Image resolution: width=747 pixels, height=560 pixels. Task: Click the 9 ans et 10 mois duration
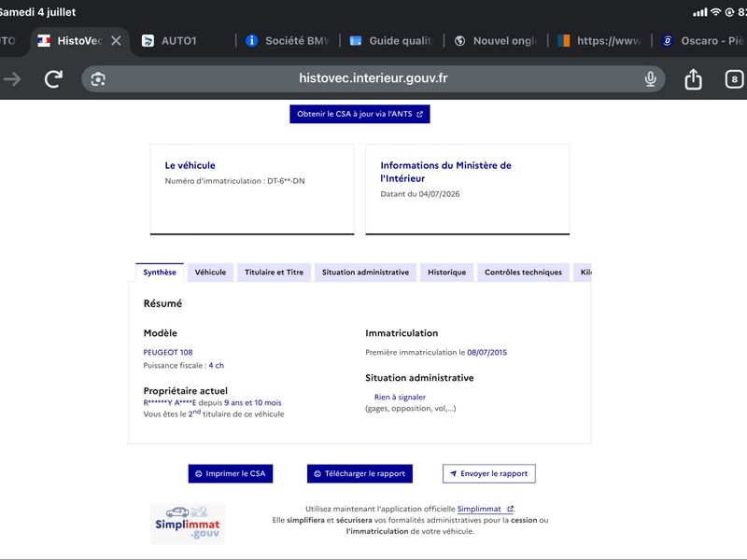tap(253, 403)
